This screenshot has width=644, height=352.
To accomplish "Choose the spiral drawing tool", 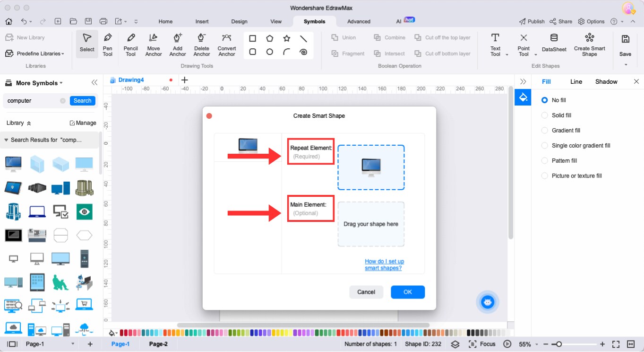I will tap(304, 52).
